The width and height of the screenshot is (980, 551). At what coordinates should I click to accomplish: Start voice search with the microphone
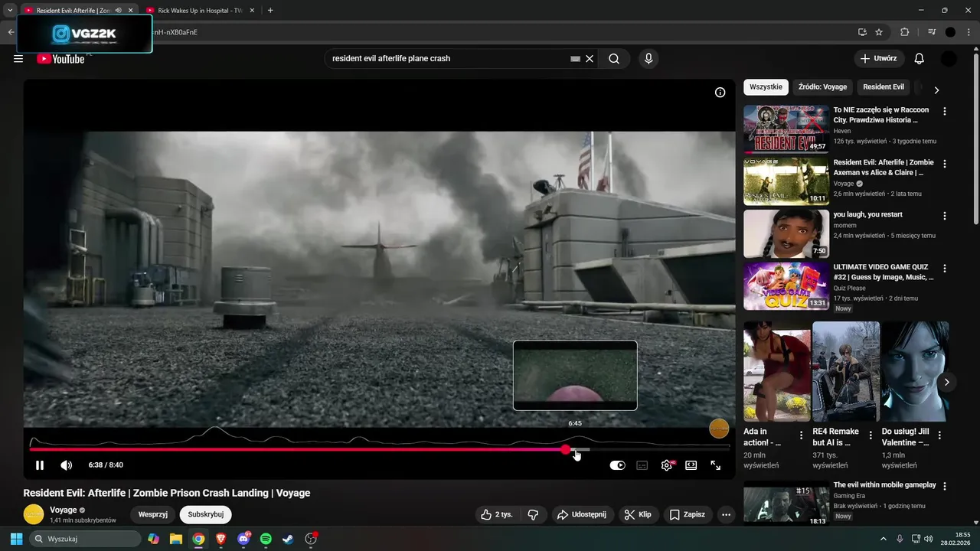648,59
